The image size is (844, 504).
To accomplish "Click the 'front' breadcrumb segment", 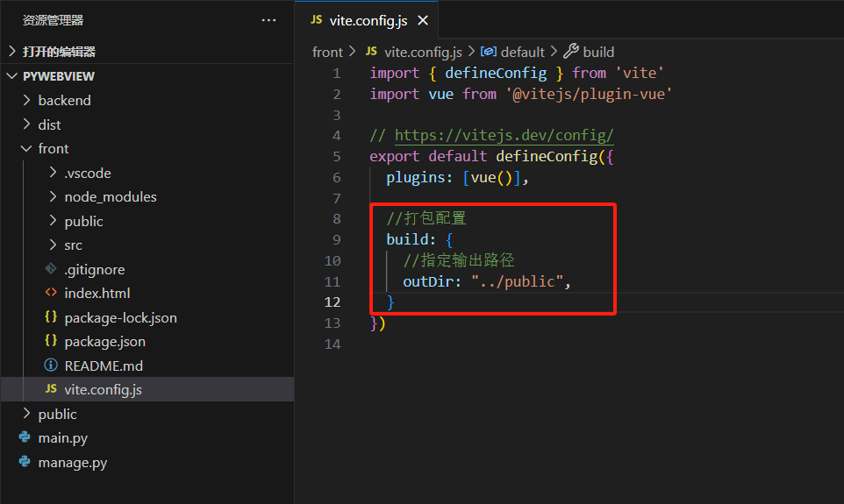I will pos(327,53).
